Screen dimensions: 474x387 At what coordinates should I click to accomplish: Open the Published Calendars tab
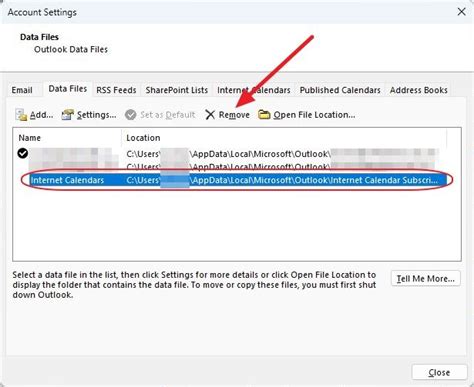click(x=340, y=90)
